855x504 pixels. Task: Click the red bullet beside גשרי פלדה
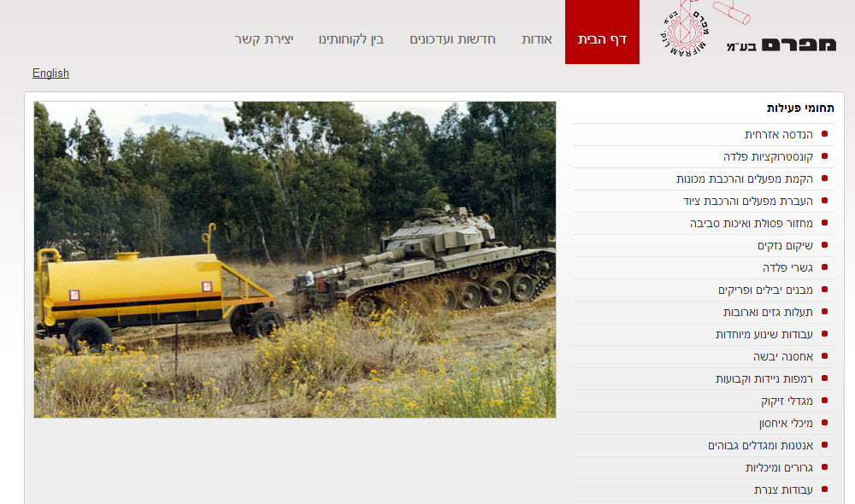pos(824,268)
